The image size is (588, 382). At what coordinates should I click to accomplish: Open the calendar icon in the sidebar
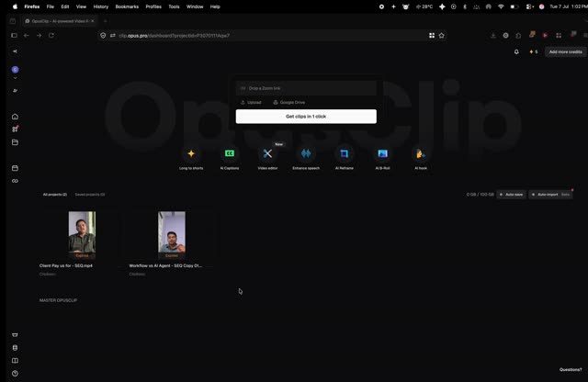click(15, 168)
